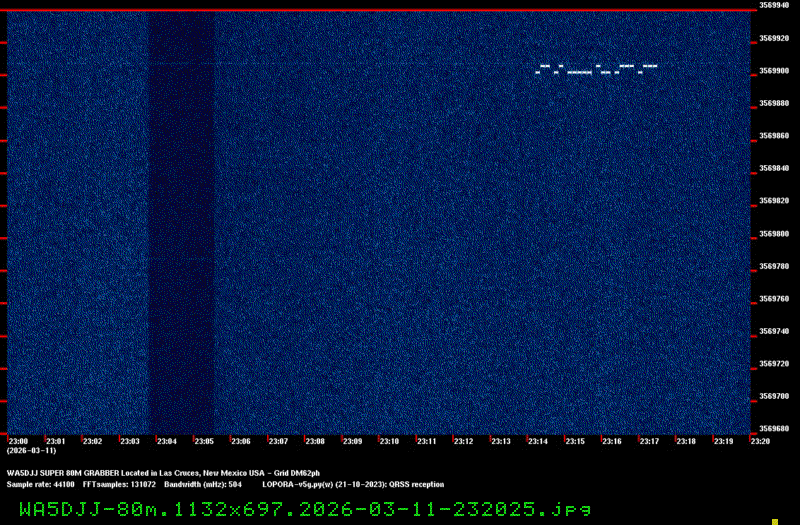
Task: Click the 3569840 frequency scale label
Action: [x=774, y=168]
